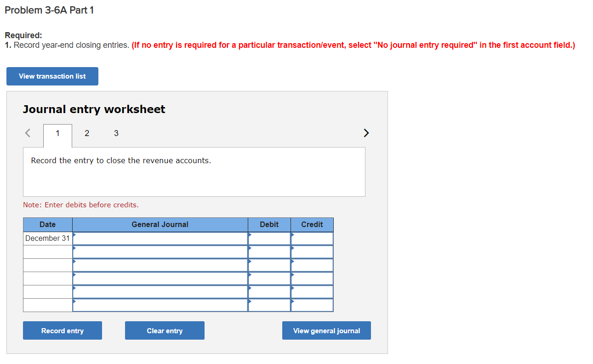Focus the third row Debit field

coord(269,265)
